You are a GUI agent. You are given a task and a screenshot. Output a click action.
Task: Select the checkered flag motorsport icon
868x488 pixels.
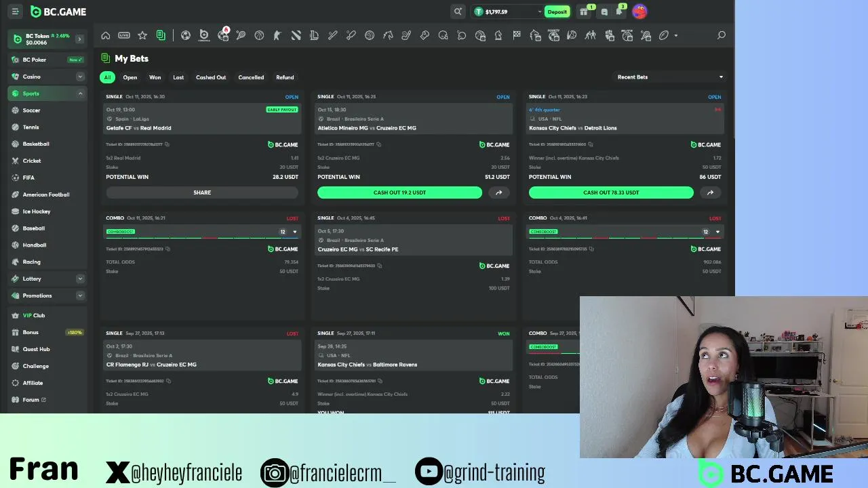(517, 35)
